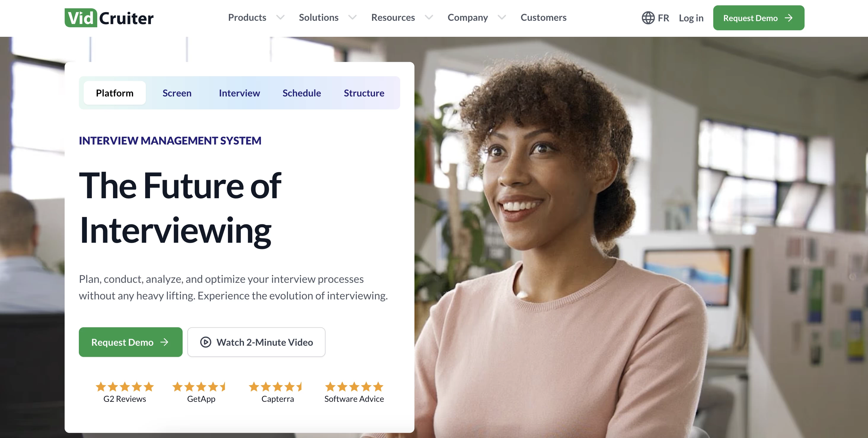Click the Customers menu item
868x438 pixels.
(x=543, y=17)
